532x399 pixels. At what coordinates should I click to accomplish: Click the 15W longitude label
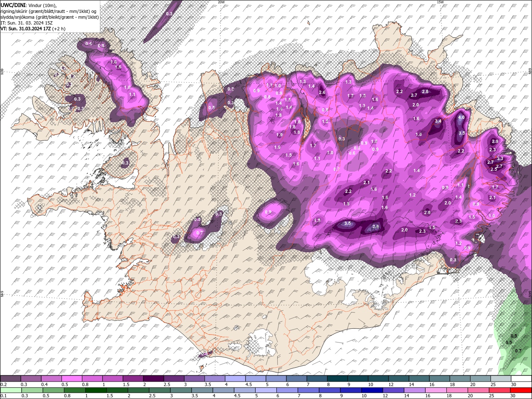point(440,2)
